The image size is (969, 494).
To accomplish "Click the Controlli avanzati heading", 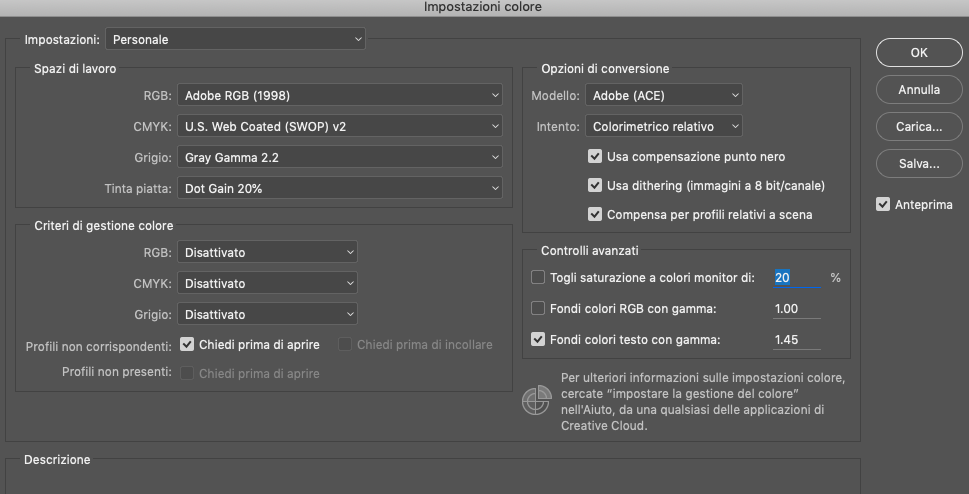I will point(590,250).
